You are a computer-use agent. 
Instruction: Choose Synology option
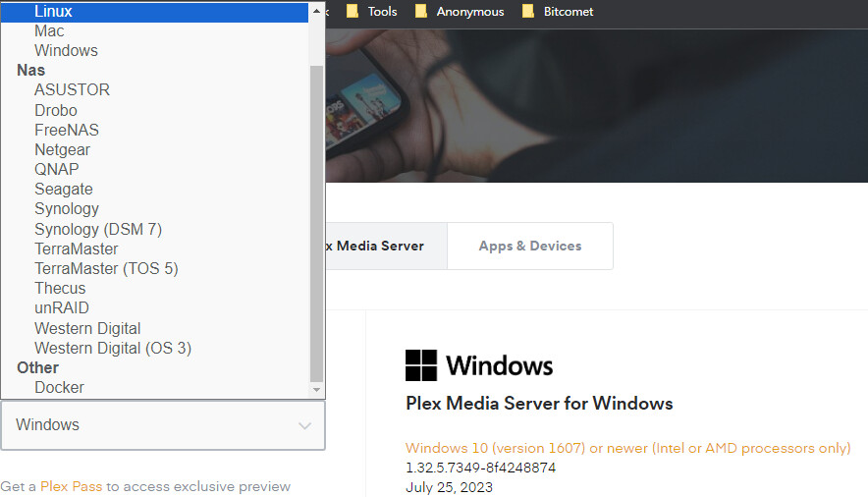tap(154, 208)
